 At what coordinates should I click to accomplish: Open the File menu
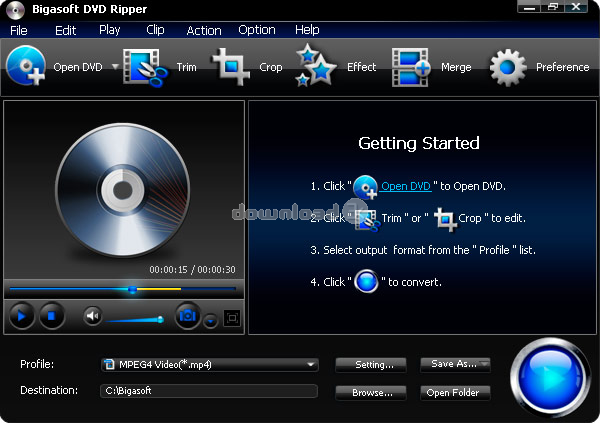point(19,30)
